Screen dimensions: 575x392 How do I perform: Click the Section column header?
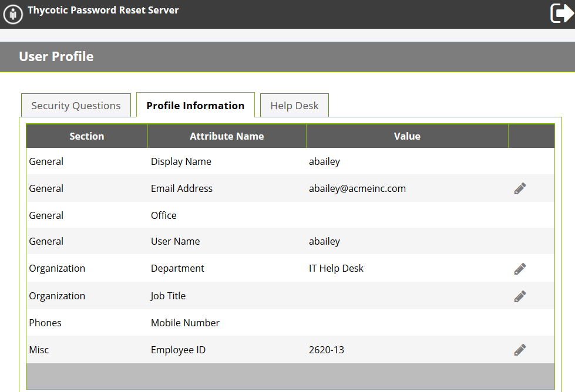coord(87,136)
